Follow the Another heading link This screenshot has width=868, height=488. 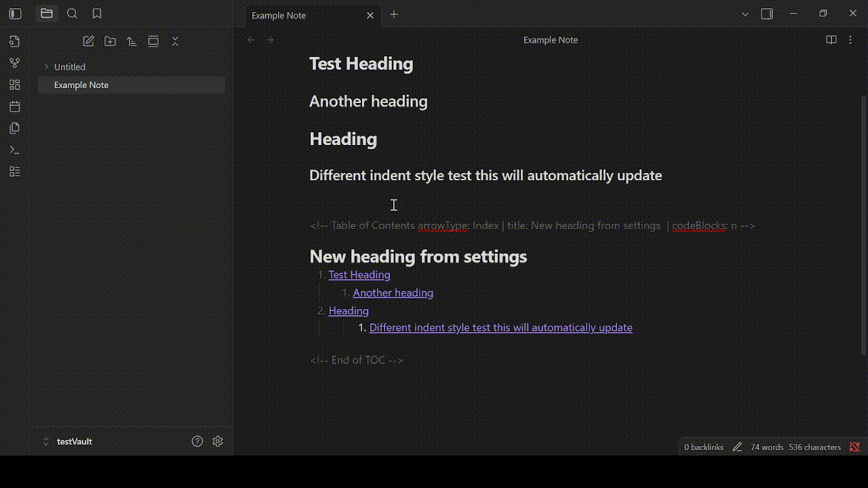pos(393,293)
